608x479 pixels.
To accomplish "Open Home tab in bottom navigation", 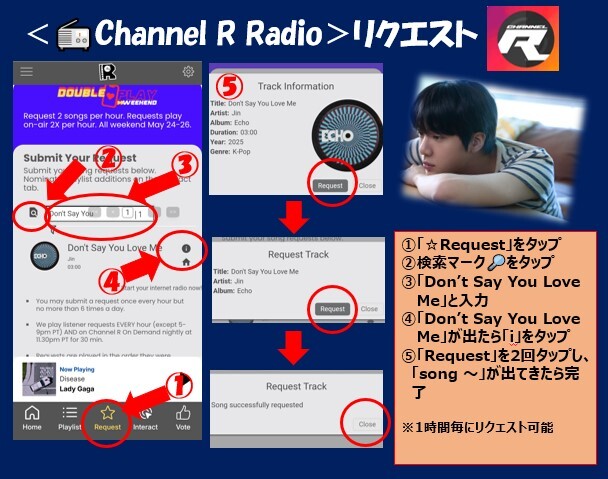I will coord(32,418).
